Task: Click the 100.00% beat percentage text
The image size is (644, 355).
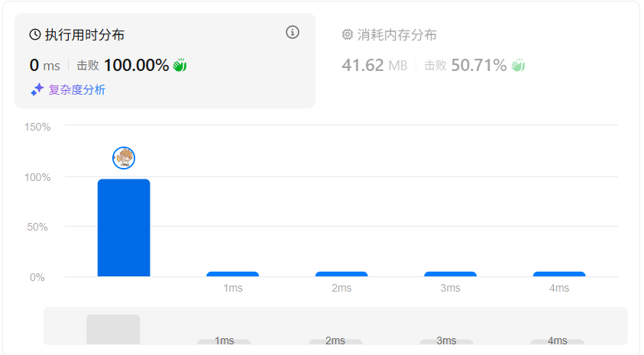Action: click(136, 65)
